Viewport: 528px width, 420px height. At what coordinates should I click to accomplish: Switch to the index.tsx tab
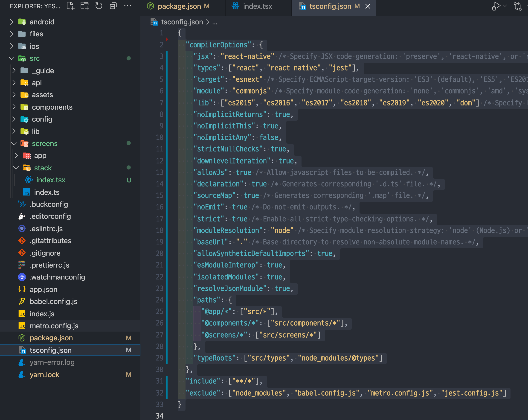click(257, 6)
